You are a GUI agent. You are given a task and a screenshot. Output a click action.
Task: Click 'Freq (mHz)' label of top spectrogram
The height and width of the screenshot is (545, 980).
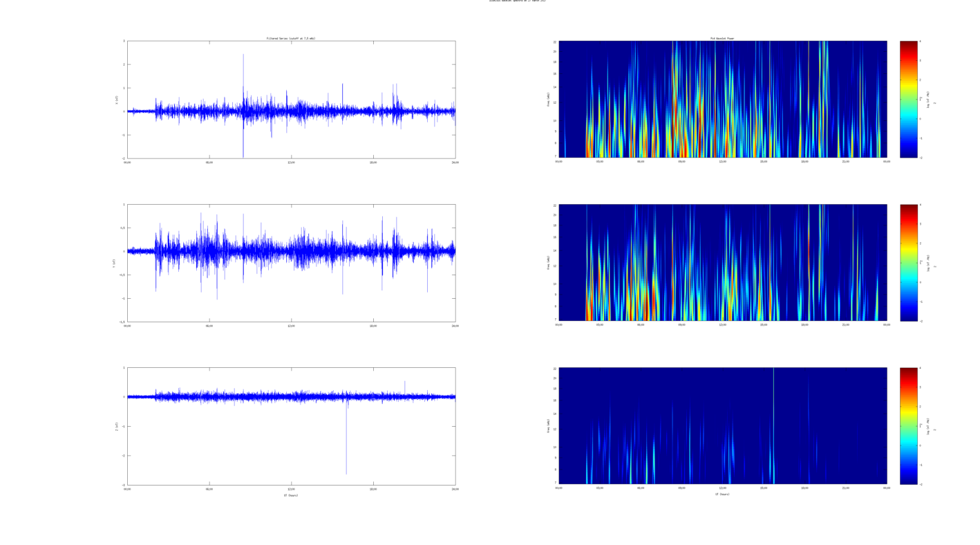pos(549,100)
